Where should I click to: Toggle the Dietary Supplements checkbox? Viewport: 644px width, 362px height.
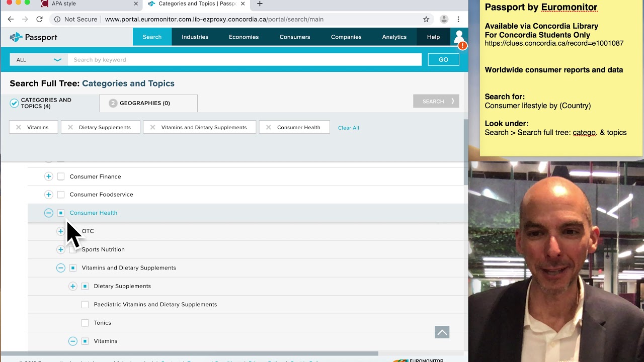pyautogui.click(x=85, y=286)
